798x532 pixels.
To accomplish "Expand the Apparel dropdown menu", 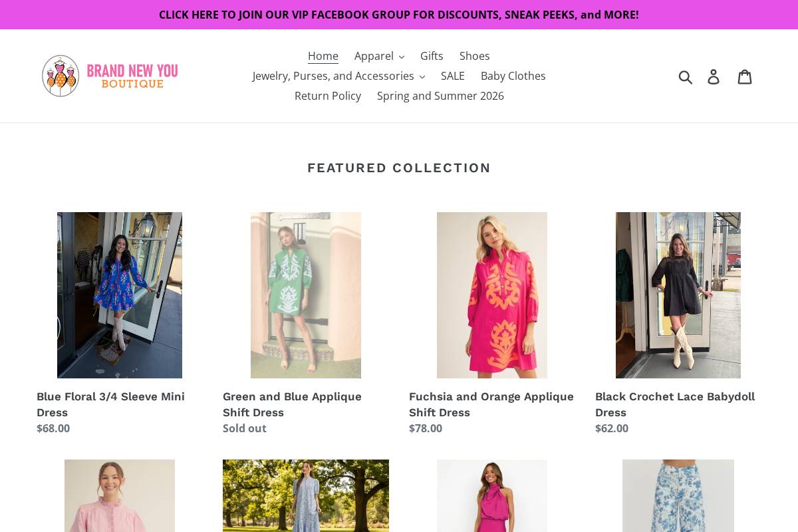I will point(379,56).
